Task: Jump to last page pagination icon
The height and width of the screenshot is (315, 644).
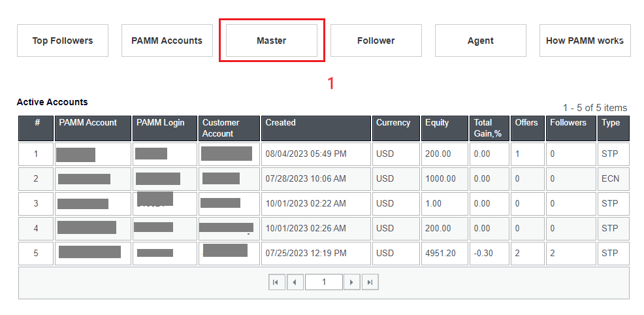Action: [x=370, y=282]
